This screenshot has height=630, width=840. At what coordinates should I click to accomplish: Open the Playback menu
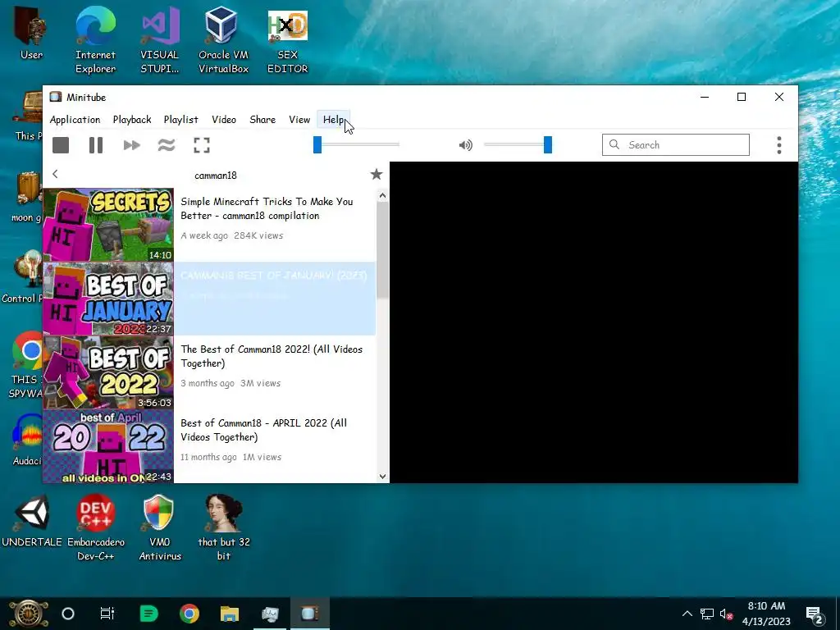pos(132,120)
